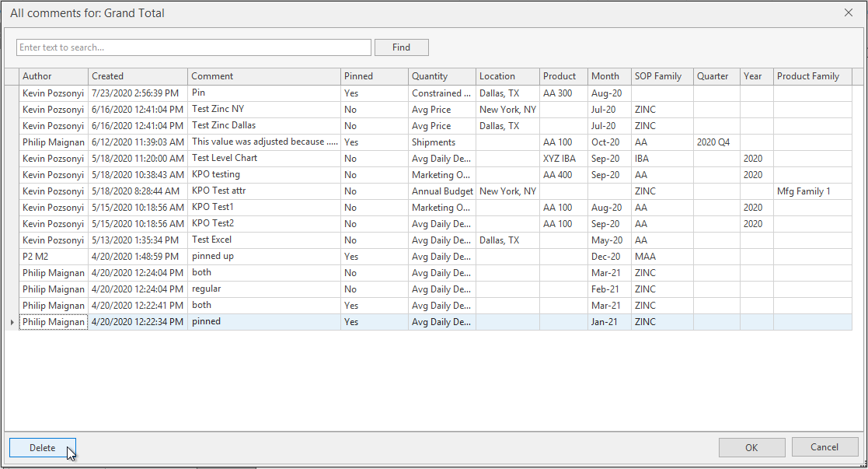This screenshot has width=868, height=469.
Task: Click the Pinned column header
Action: [x=375, y=76]
